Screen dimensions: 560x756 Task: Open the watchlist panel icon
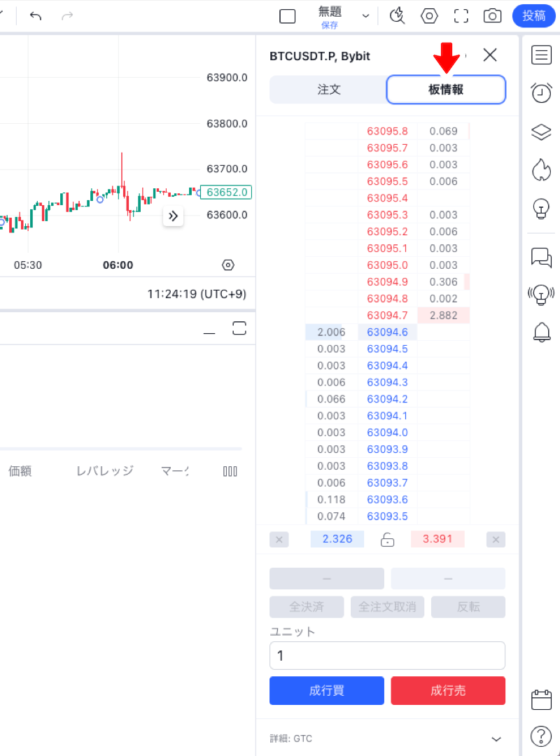click(x=541, y=55)
